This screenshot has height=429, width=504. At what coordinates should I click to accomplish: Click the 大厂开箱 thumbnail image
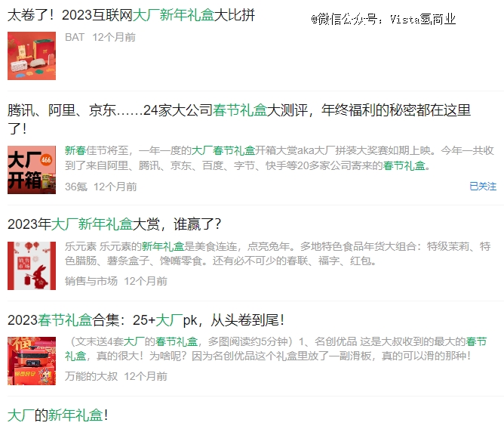32,170
